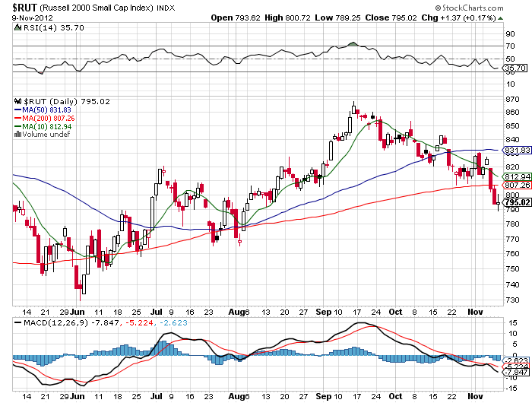Click the black MACD legend line swatch

17,322
